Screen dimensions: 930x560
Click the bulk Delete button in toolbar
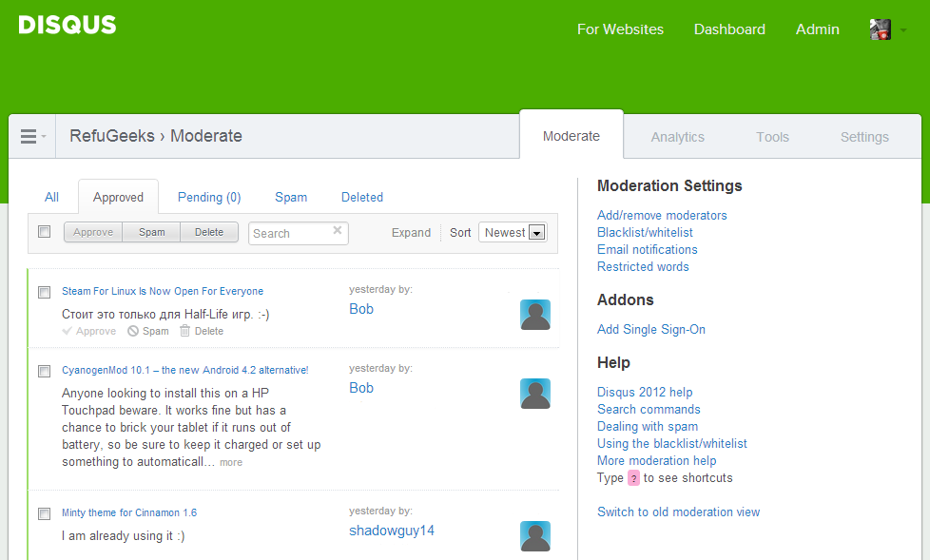click(209, 232)
